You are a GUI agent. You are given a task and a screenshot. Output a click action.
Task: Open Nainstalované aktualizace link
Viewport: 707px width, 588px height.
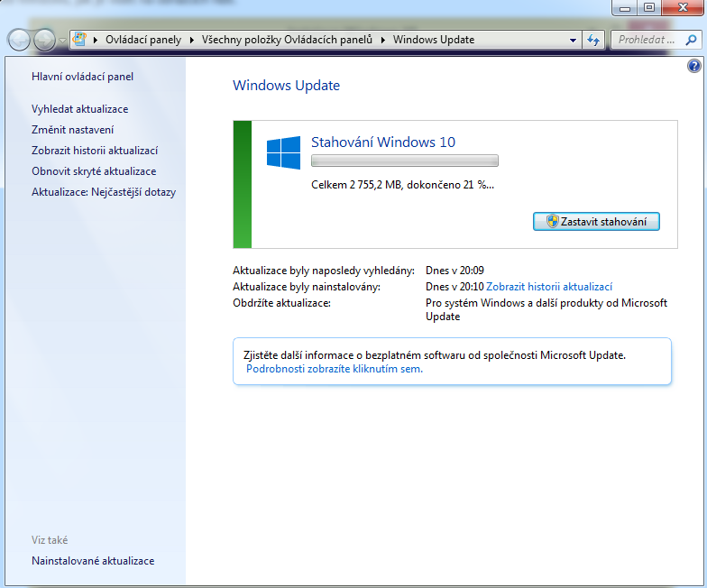coord(93,561)
